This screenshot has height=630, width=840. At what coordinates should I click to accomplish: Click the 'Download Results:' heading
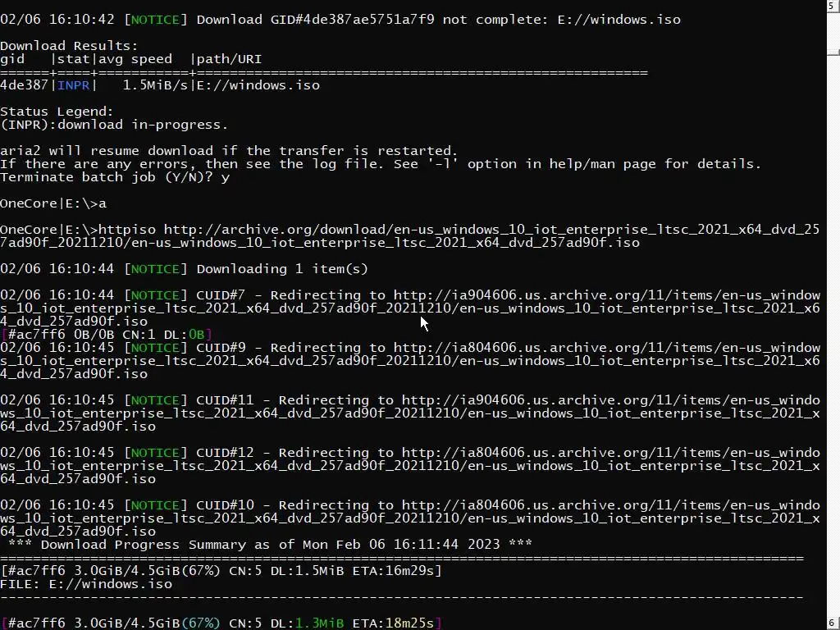(69, 46)
